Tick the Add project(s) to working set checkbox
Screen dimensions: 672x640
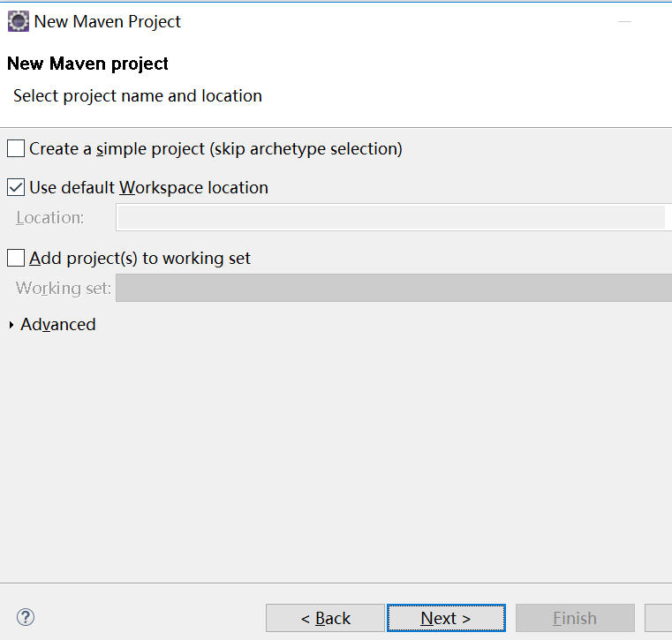(16, 258)
